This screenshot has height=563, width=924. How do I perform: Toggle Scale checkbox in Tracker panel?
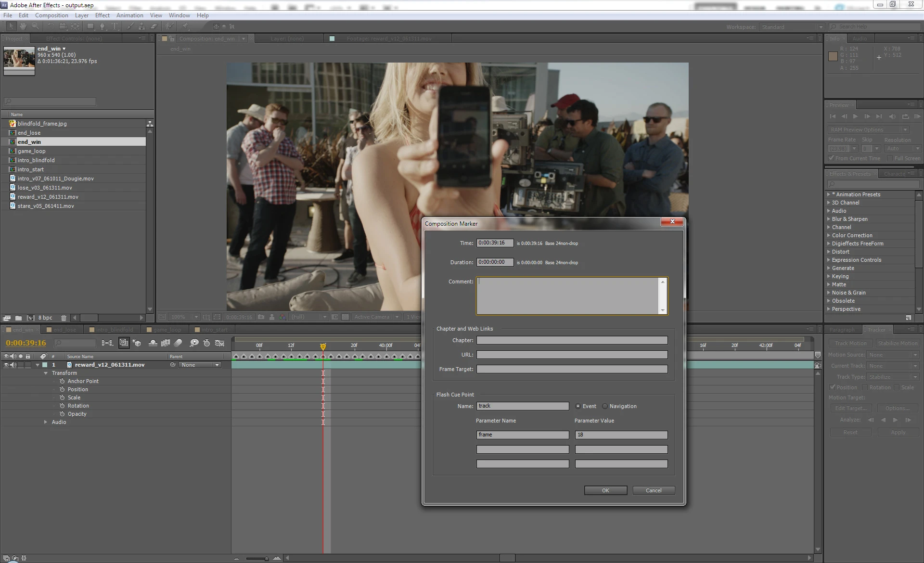pyautogui.click(x=897, y=387)
